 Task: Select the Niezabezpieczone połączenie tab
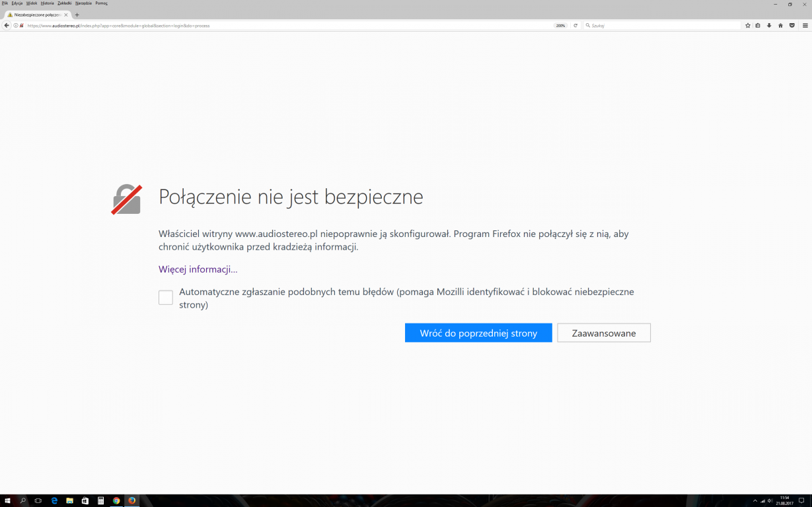[x=37, y=15]
